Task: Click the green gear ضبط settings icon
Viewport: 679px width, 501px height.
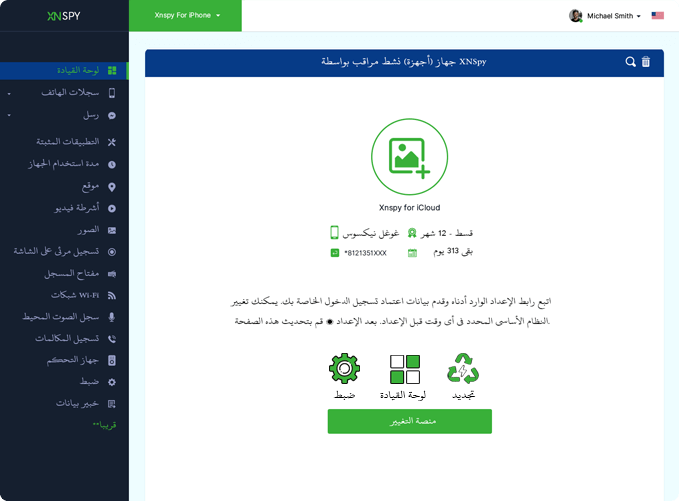Action: tap(344, 368)
